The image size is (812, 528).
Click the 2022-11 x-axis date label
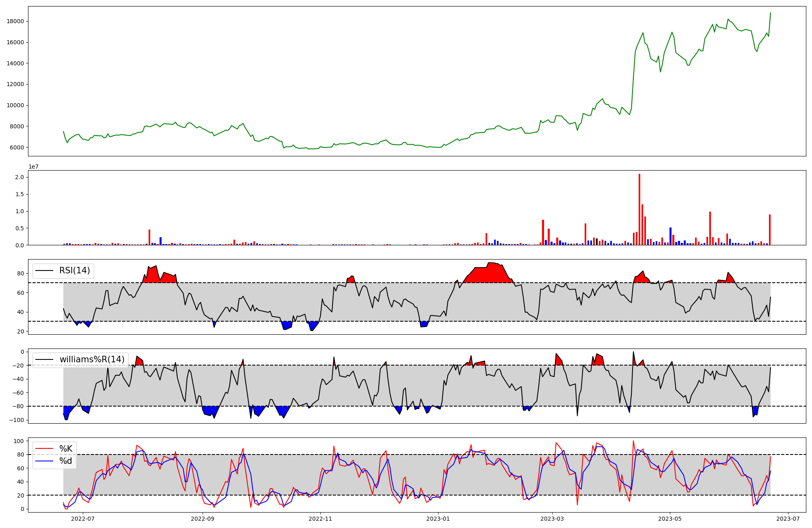(321, 519)
